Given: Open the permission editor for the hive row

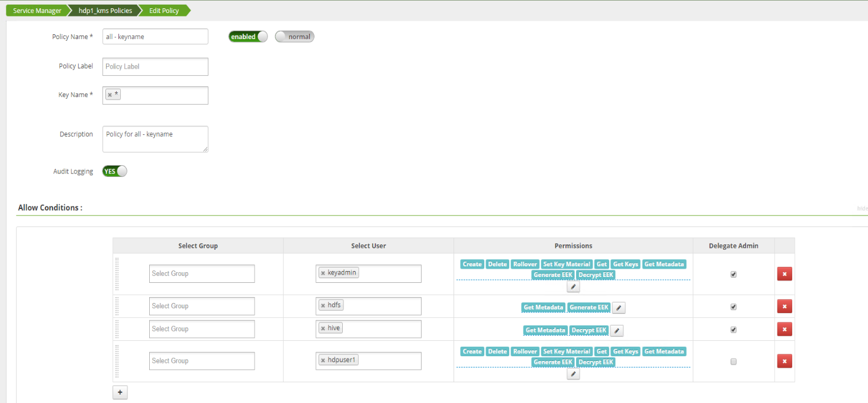Looking at the screenshot, I should click(616, 330).
